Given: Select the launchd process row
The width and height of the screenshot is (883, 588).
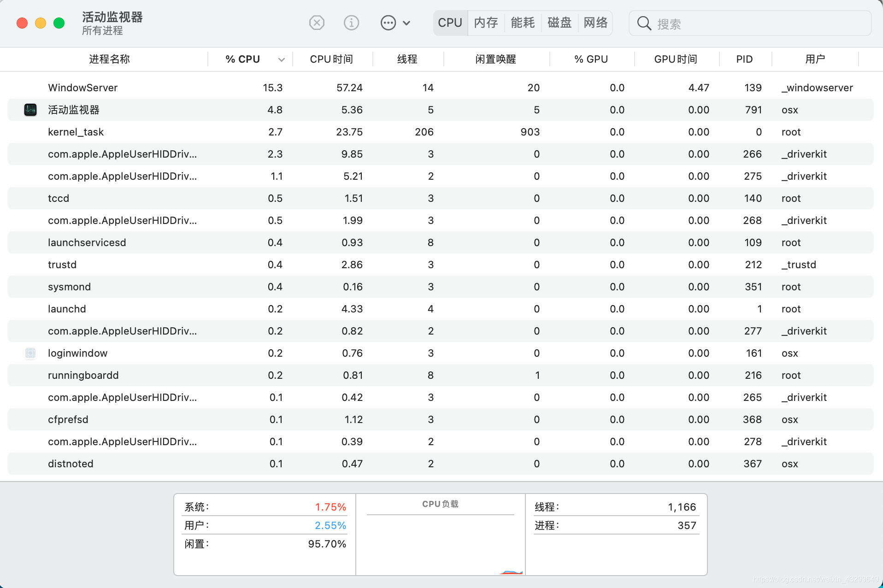Looking at the screenshot, I should click(x=441, y=309).
